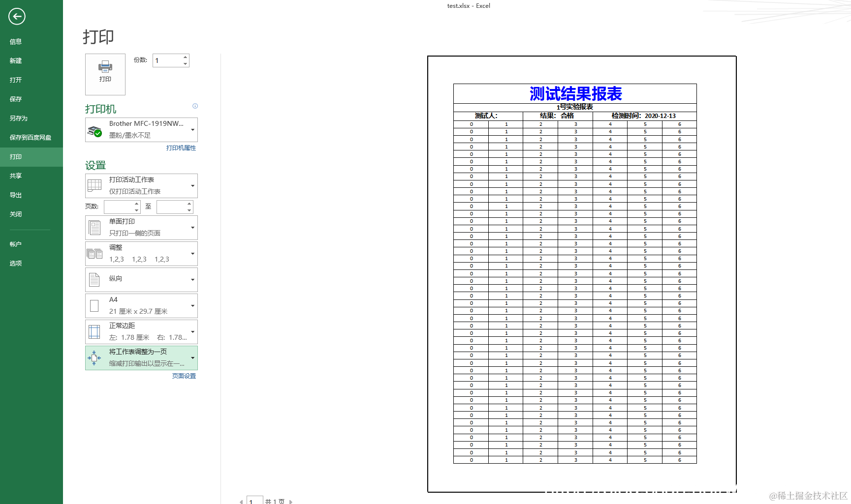Open the 页面设置 page setup link

[183, 376]
